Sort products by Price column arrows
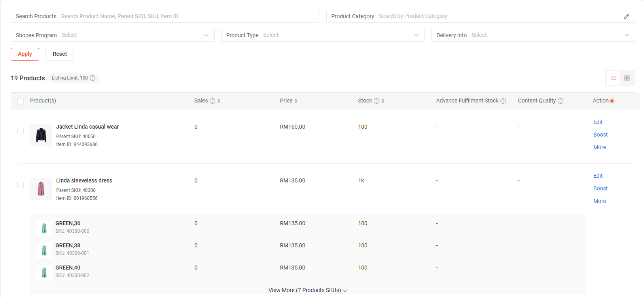This screenshot has width=644, height=298. [296, 101]
